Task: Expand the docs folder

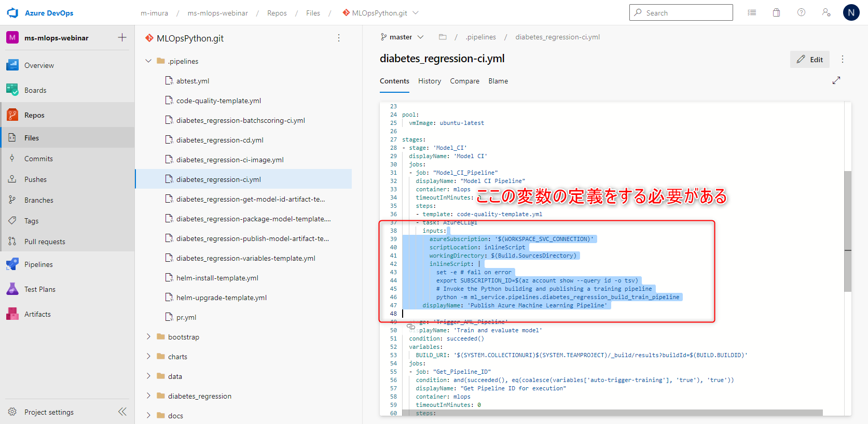Action: click(x=148, y=416)
